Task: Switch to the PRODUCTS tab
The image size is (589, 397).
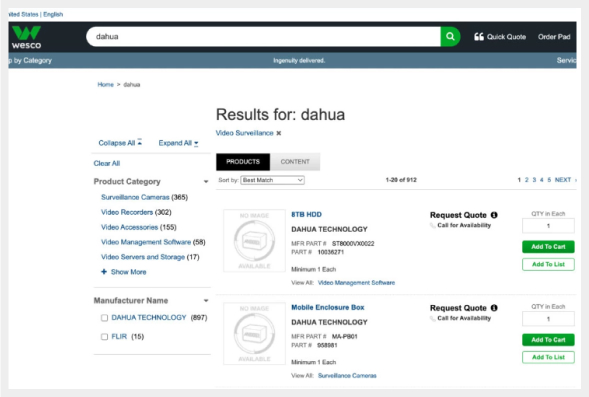Action: click(x=243, y=162)
